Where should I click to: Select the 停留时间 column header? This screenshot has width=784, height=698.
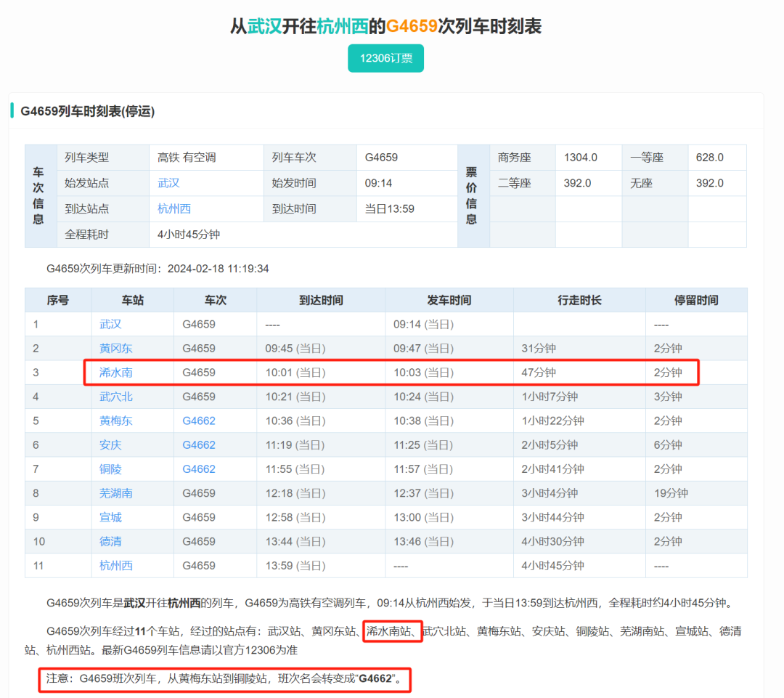[696, 300]
